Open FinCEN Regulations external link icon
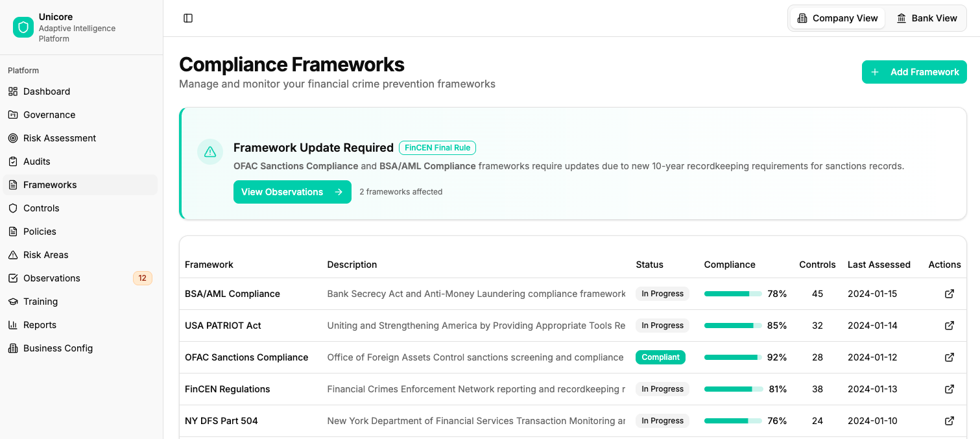Image resolution: width=980 pixels, height=439 pixels. pyautogui.click(x=949, y=389)
